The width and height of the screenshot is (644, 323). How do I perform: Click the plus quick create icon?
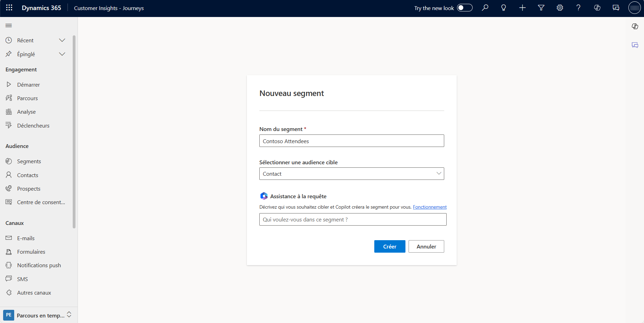tap(522, 8)
